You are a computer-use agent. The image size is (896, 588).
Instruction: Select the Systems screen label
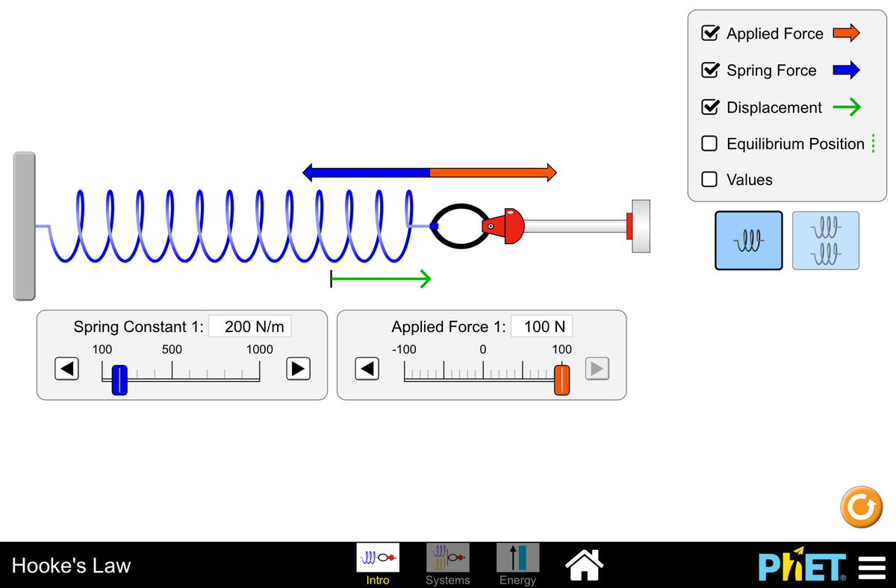[x=447, y=579]
